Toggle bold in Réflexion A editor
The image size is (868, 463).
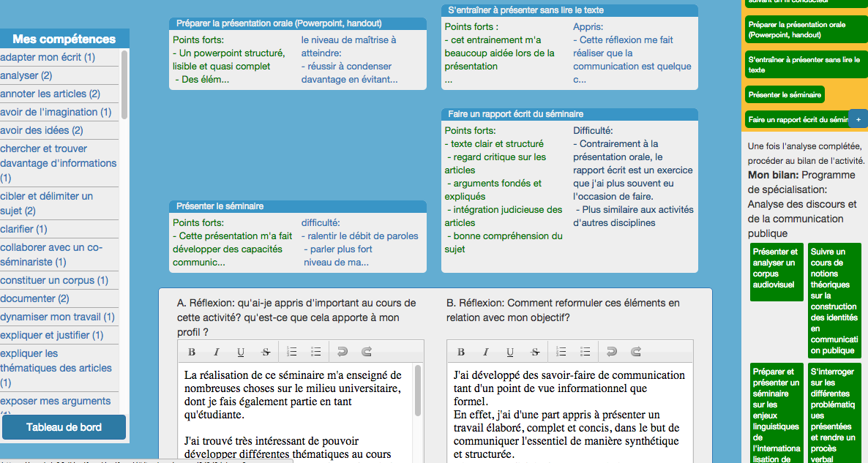pyautogui.click(x=192, y=352)
